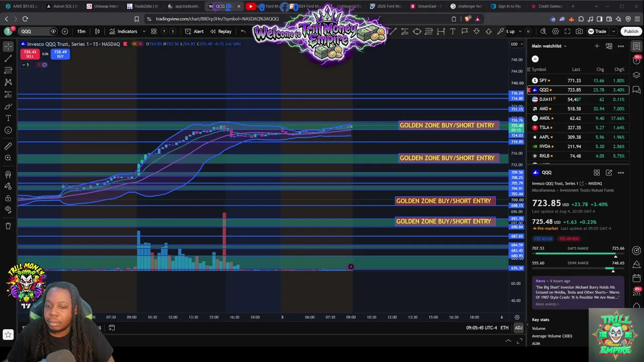Image resolution: width=644 pixels, height=362 pixels.
Task: Toggle the ADJ adjusted data button
Action: tap(518, 328)
